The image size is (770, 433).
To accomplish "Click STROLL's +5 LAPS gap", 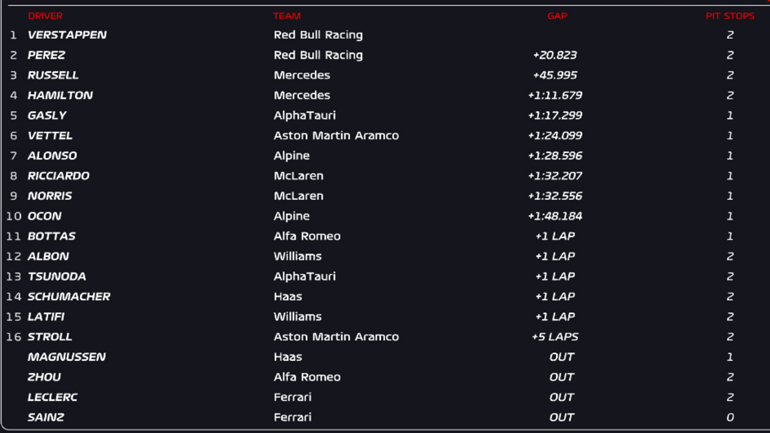I will click(555, 337).
